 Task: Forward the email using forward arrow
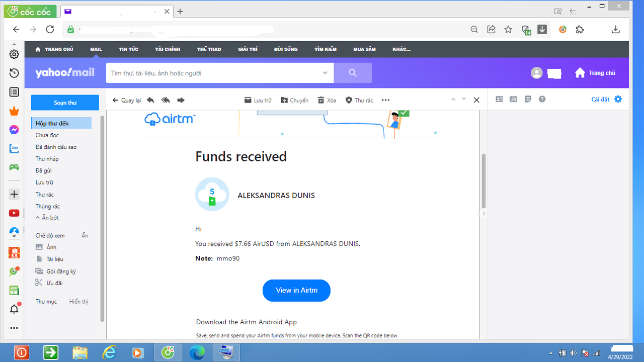pos(181,100)
